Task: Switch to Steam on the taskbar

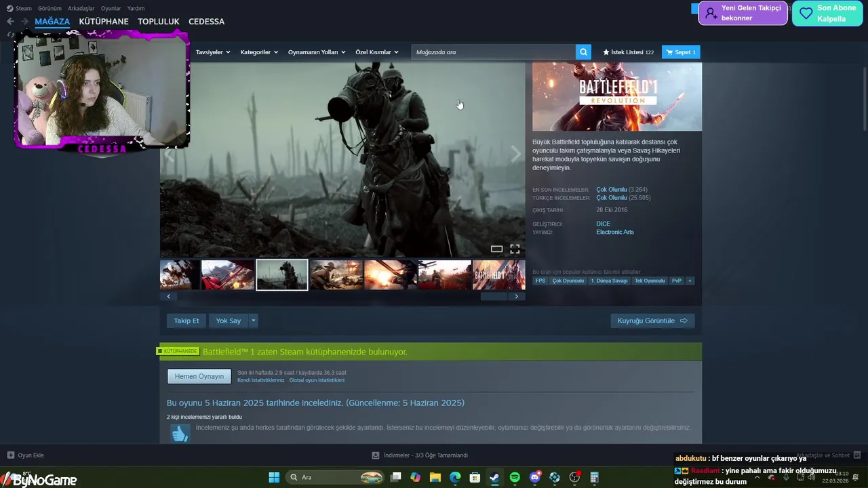Action: [x=495, y=477]
